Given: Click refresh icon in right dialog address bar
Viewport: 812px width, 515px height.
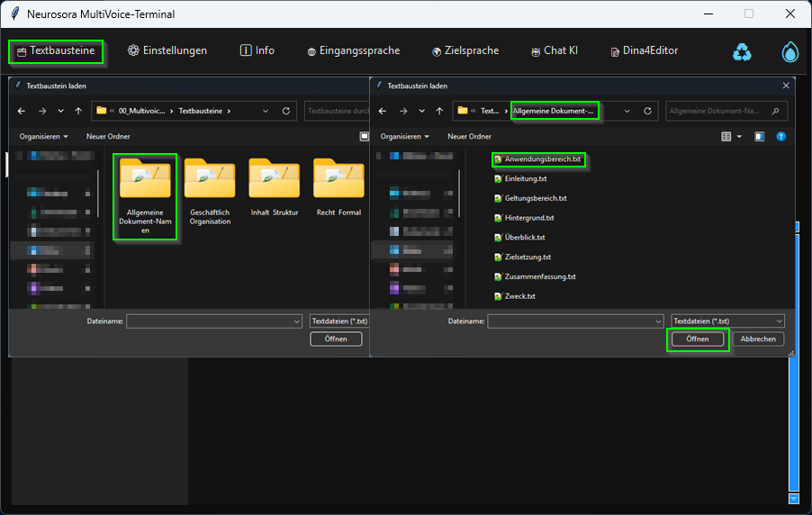Looking at the screenshot, I should 647,111.
